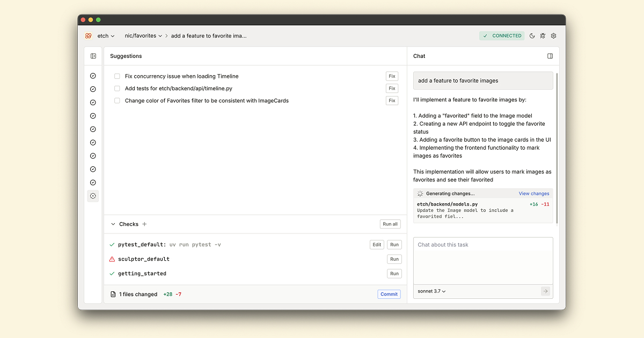The image size is (644, 338).
Task: Open the etch project dropdown
Action: (106, 36)
